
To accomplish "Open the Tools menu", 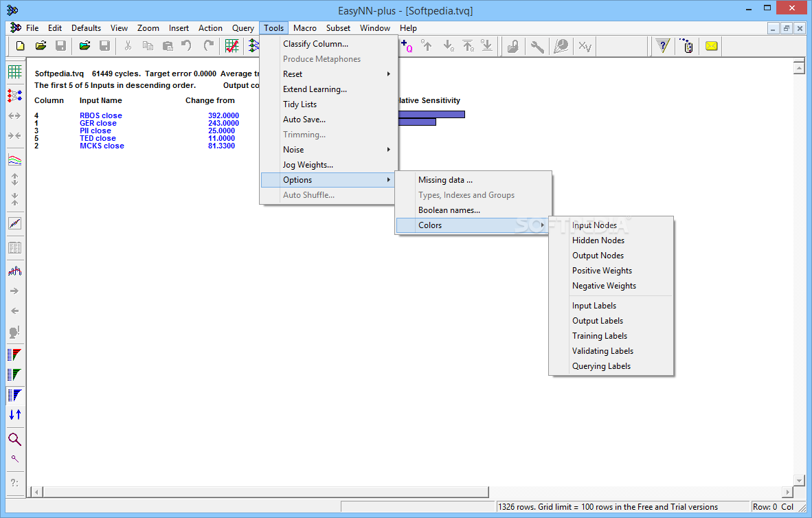I will pyautogui.click(x=273, y=28).
